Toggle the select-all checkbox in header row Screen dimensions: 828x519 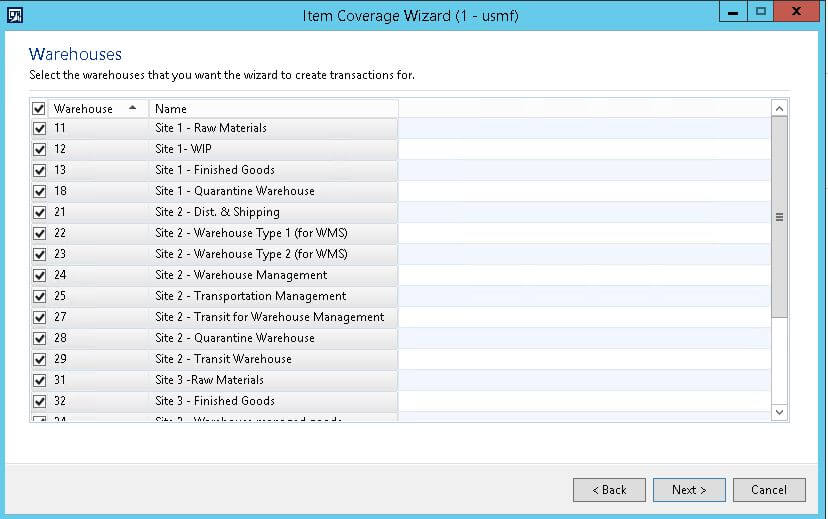[x=39, y=108]
